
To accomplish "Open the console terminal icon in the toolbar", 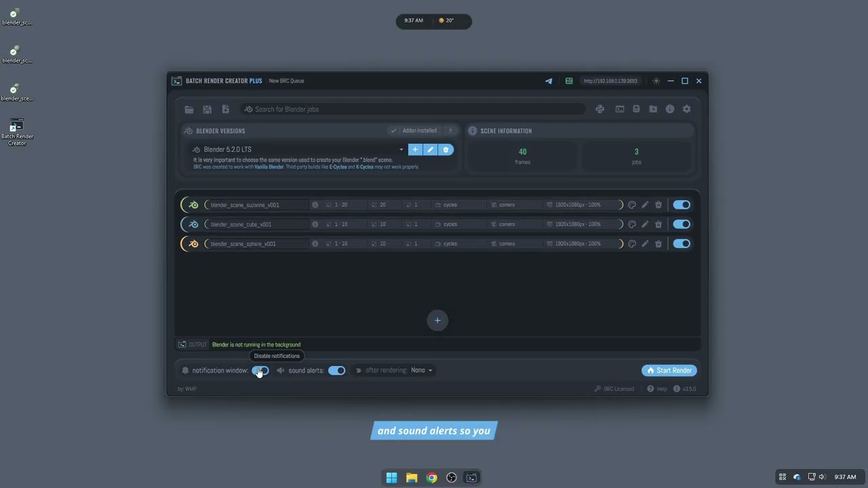I will coord(620,109).
